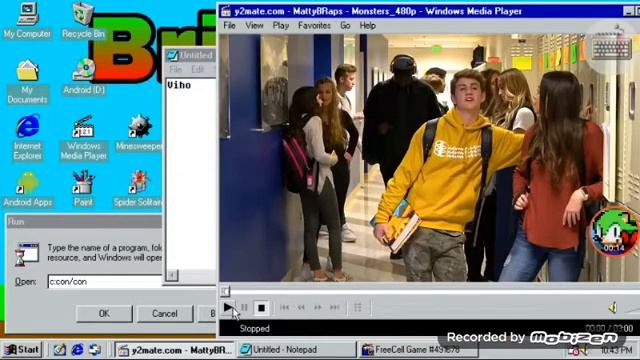Mute audio with the speaker icon
The height and width of the screenshot is (360, 640).
(613, 307)
